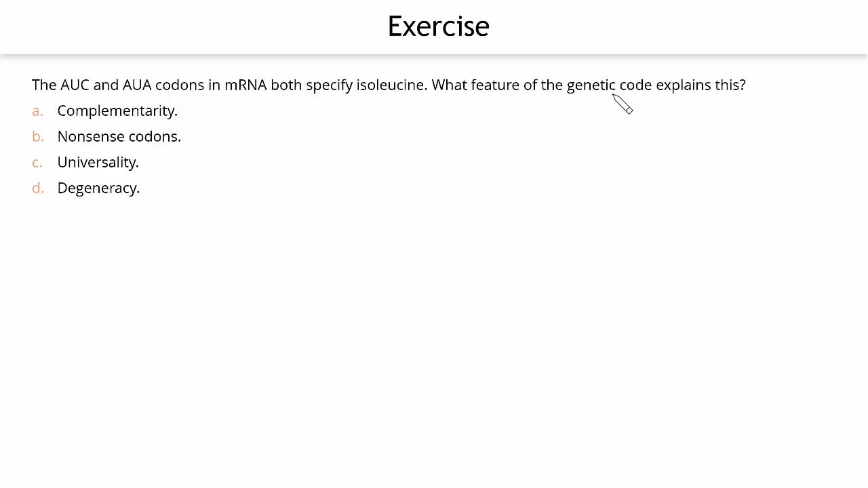Click the word "AUA" in the question
Viewport: 868px width, 488px height.
point(137,85)
